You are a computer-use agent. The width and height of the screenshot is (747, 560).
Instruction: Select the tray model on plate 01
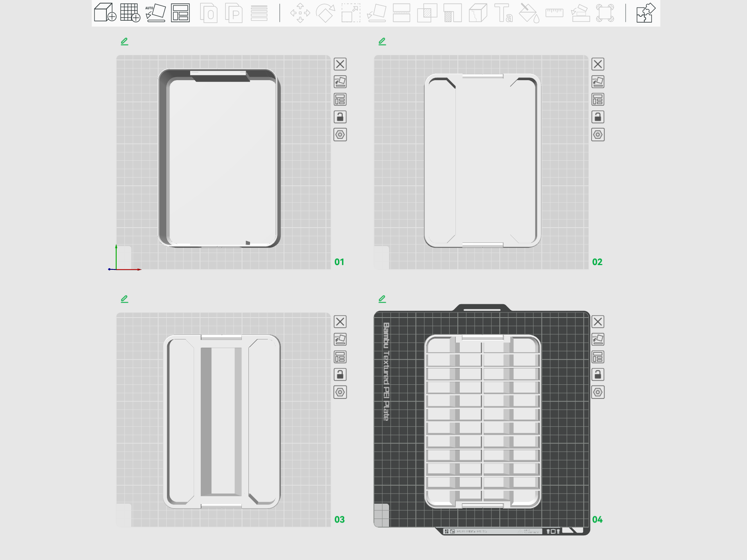(220, 158)
